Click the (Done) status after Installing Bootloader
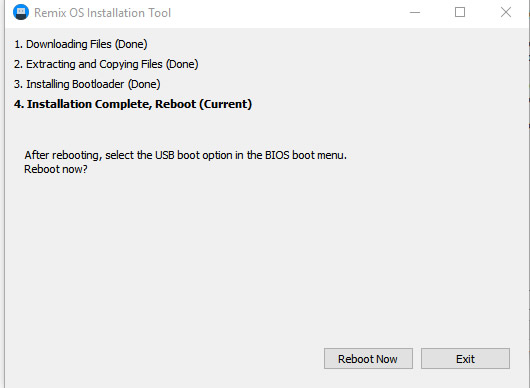The height and width of the screenshot is (388, 530). (x=144, y=84)
